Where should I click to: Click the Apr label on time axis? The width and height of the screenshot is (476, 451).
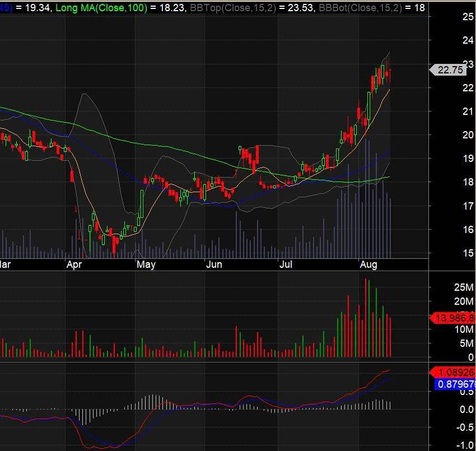[74, 264]
